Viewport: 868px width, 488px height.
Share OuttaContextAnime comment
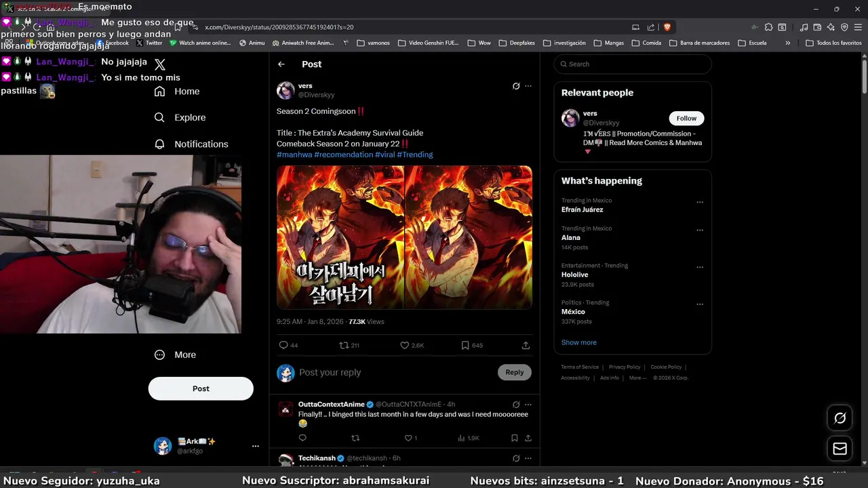click(528, 438)
